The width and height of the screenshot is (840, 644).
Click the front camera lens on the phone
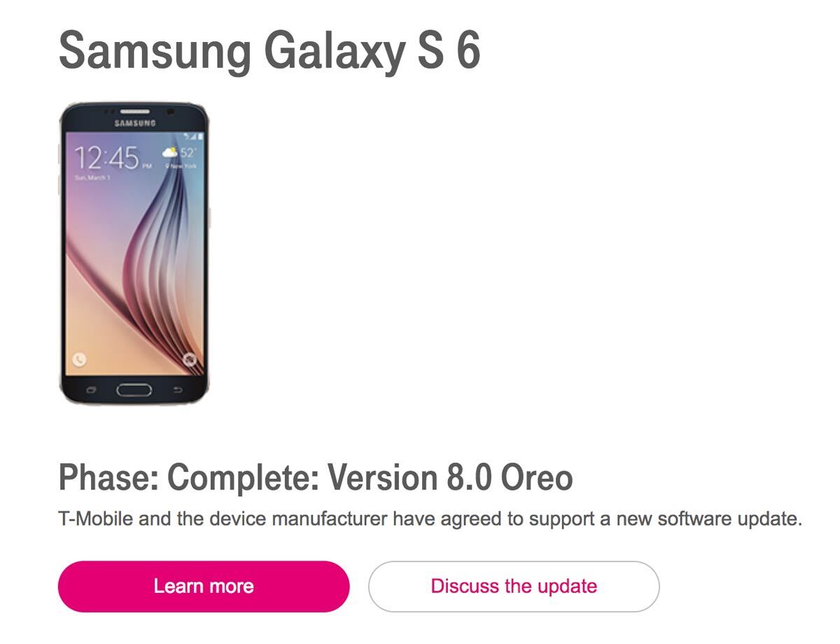[171, 112]
